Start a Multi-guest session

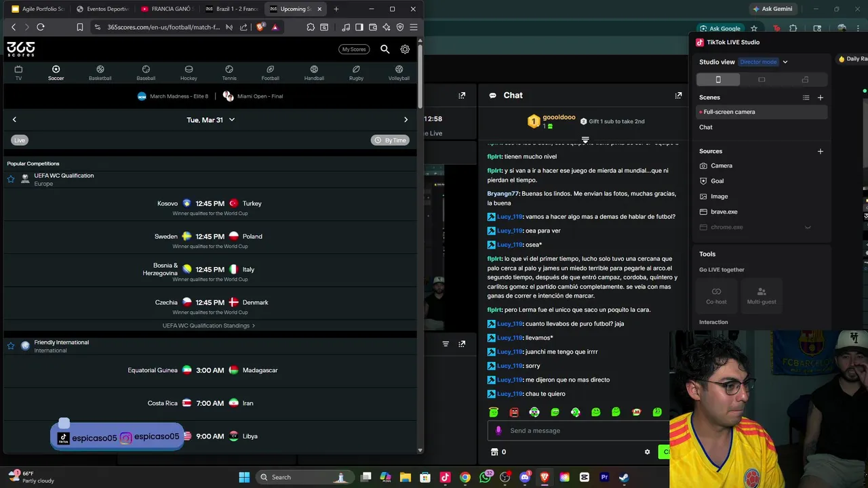(761, 295)
